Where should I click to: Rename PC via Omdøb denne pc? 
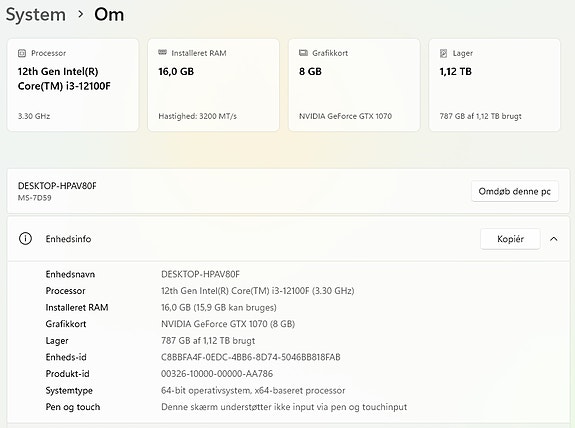click(x=514, y=191)
